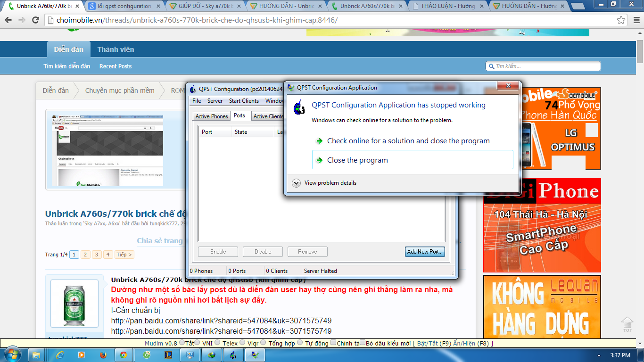Toggle the Bỏ dấu kiểu mới checkbox

tap(363, 343)
